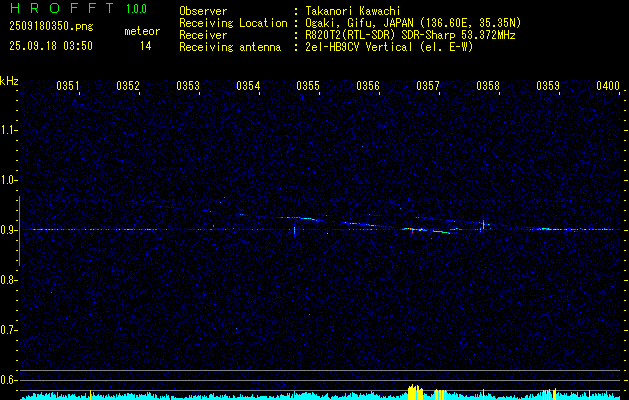Click the 'Receiving antenna' label

point(230,47)
